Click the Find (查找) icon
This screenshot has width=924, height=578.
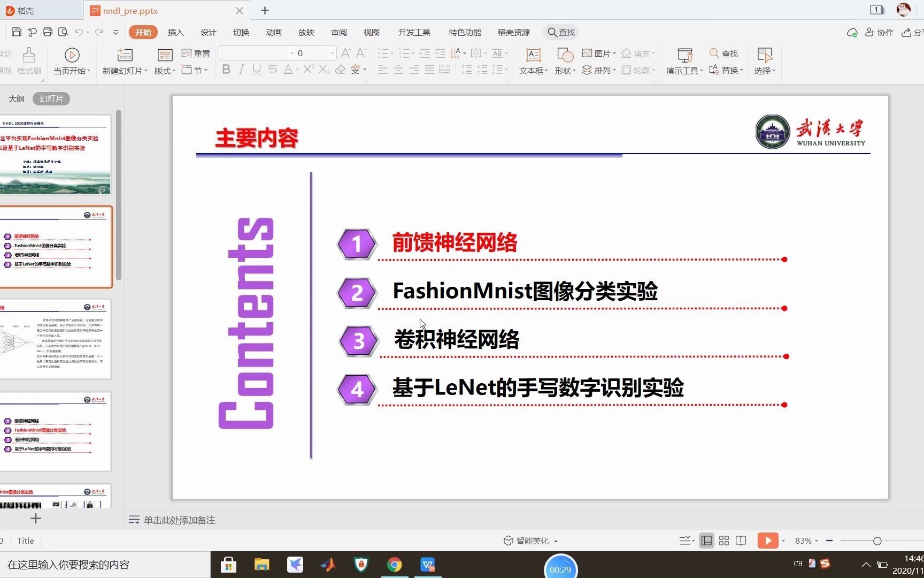coord(724,53)
